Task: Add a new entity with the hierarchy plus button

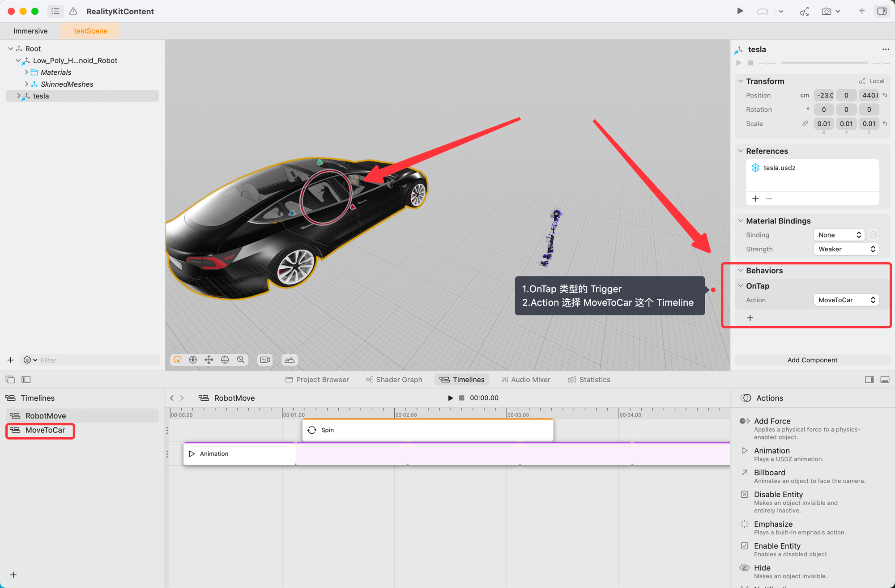Action: click(x=10, y=360)
